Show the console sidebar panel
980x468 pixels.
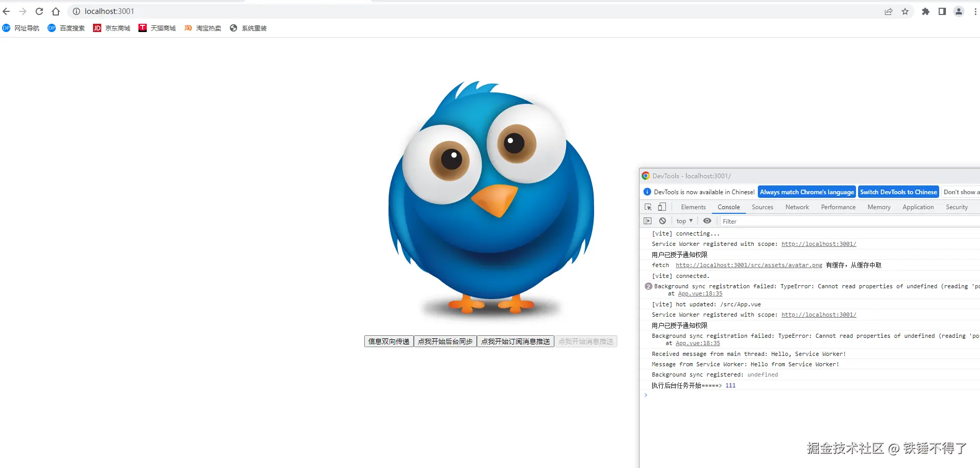pyautogui.click(x=648, y=221)
